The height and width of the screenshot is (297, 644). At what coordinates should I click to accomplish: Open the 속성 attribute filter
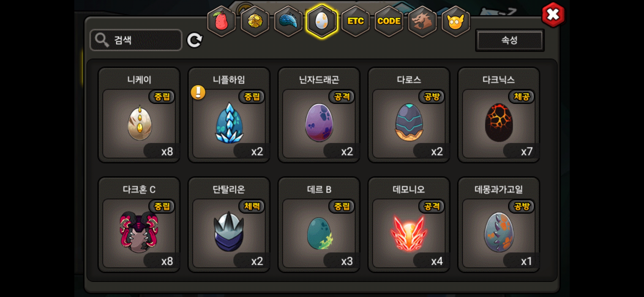[510, 40]
